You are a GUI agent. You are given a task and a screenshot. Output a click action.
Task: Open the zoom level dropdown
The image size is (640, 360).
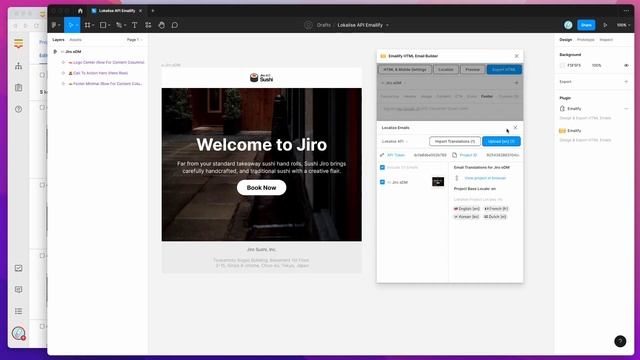pyautogui.click(x=623, y=25)
